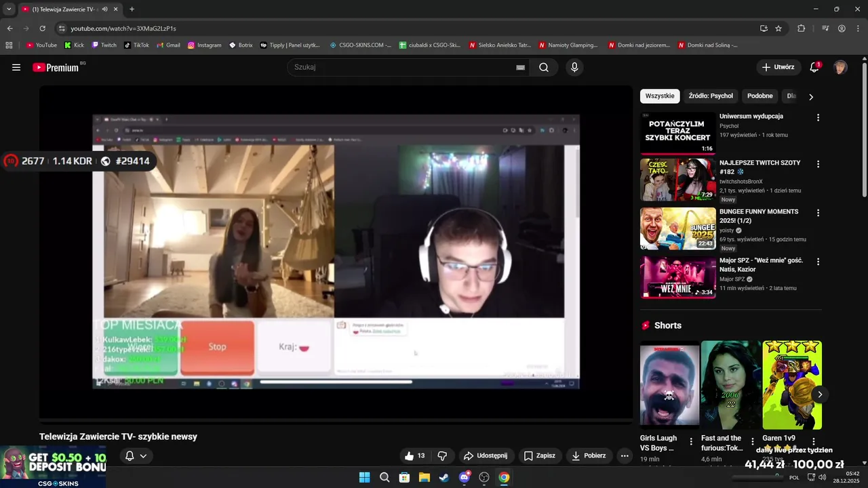
Task: Start voice search with the microphone icon
Action: point(574,67)
